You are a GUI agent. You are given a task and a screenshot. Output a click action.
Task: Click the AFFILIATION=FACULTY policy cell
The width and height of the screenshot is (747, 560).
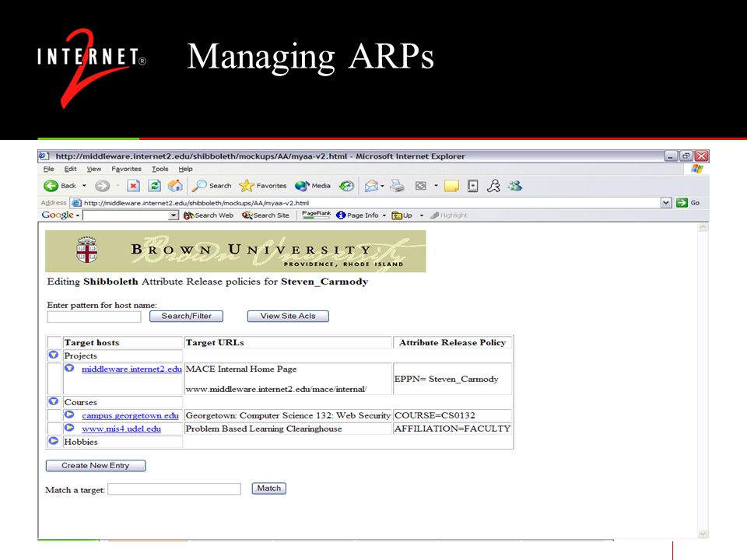point(452,429)
